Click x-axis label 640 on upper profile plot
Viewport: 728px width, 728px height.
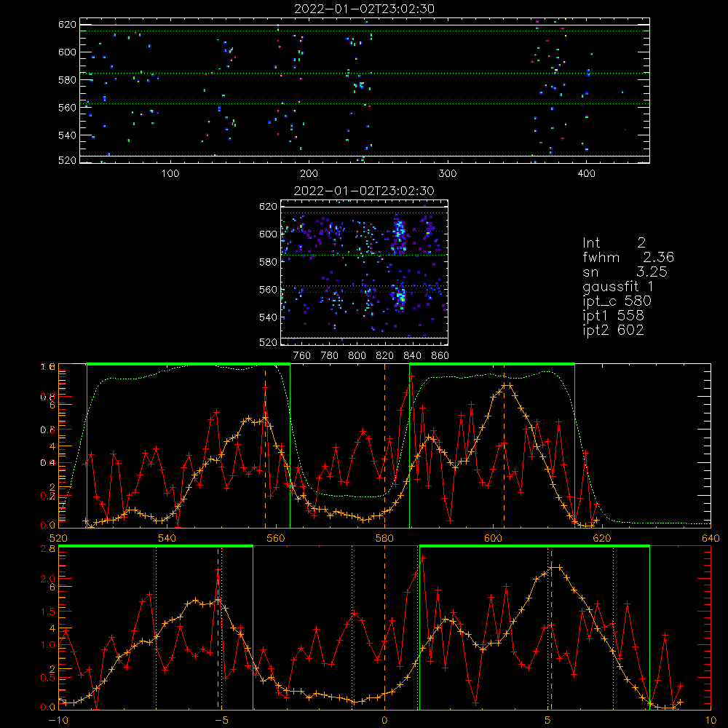711,538
